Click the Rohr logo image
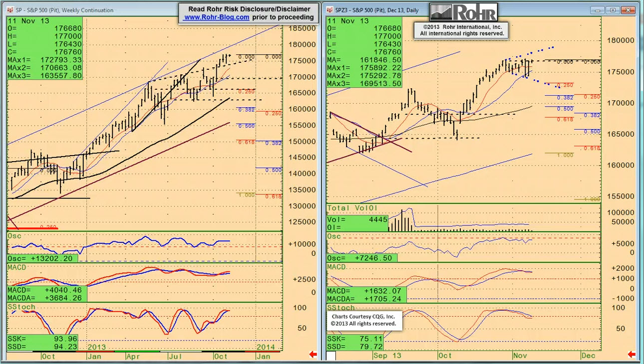This screenshot has width=644, height=364. [x=464, y=12]
